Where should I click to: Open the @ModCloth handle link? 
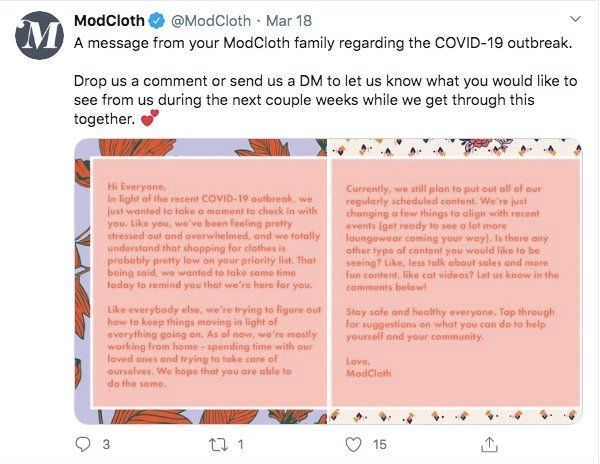click(212, 19)
